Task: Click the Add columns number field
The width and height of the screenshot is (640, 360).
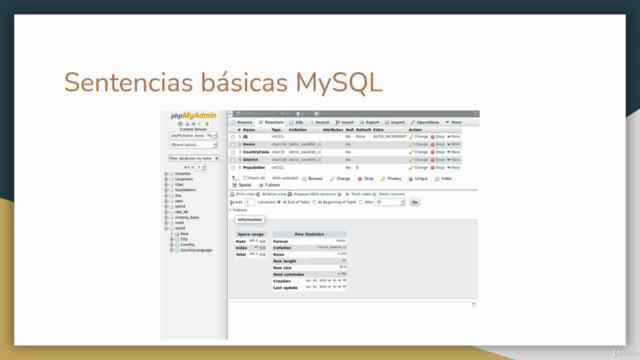Action: [249, 202]
